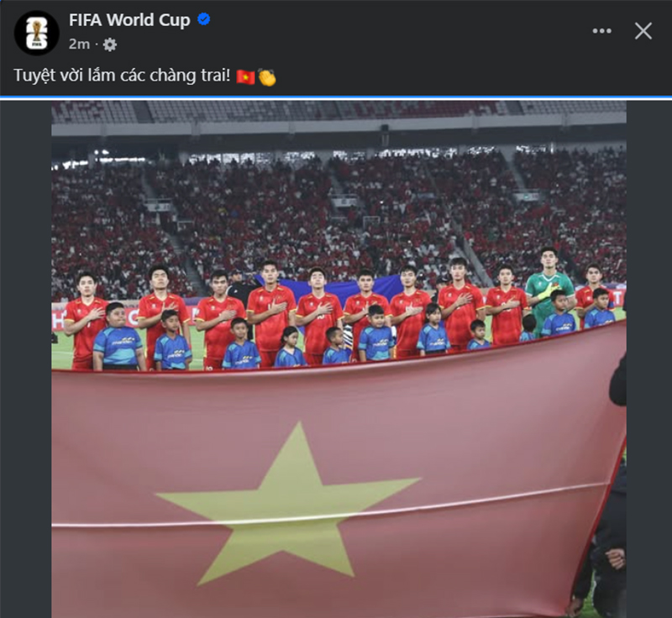This screenshot has width=672, height=618.
Task: Click the white crease across the flag
Action: click(x=330, y=506)
